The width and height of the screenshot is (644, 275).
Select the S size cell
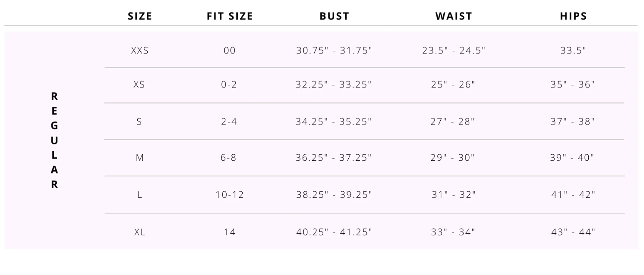[139, 122]
